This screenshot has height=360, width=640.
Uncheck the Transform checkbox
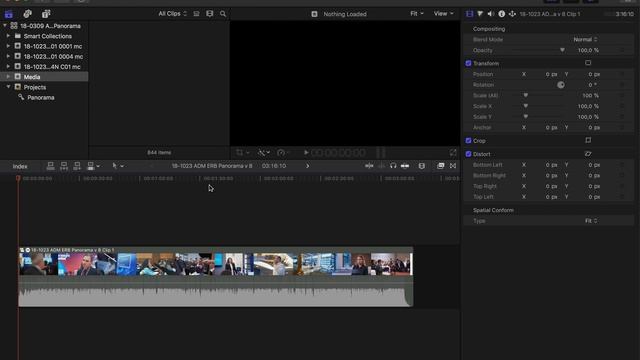(x=468, y=63)
